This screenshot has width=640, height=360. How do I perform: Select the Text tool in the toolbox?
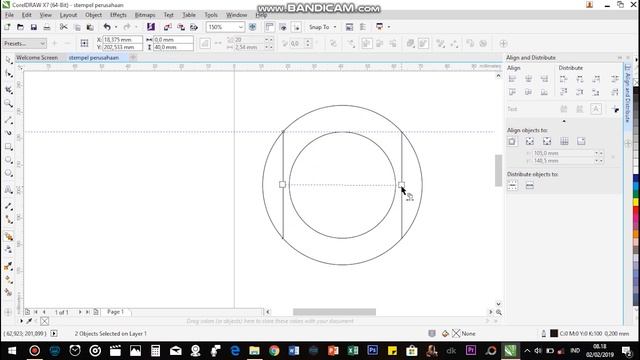(x=9, y=189)
